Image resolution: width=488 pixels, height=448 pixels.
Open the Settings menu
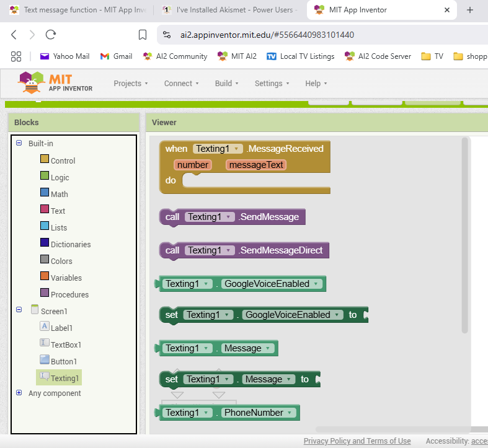tap(272, 84)
